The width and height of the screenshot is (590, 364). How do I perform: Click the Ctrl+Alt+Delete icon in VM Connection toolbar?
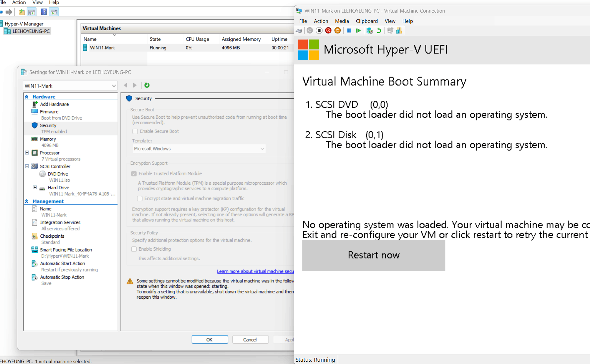pos(299,30)
